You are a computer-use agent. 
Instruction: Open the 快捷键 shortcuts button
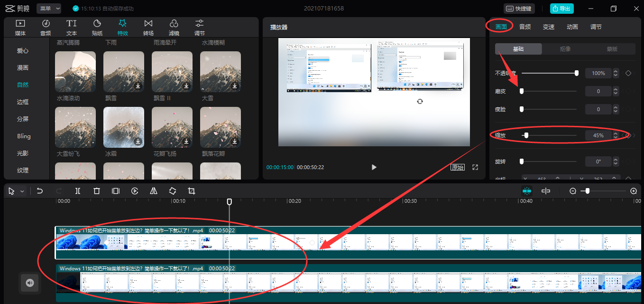(519, 9)
